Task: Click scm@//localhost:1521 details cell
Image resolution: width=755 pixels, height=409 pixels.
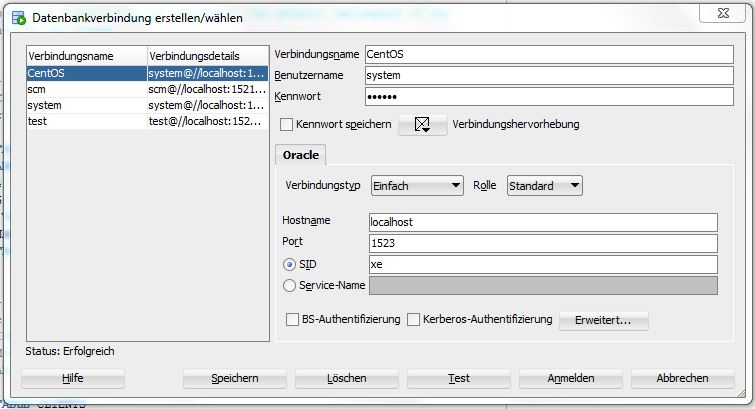Action: pos(208,90)
